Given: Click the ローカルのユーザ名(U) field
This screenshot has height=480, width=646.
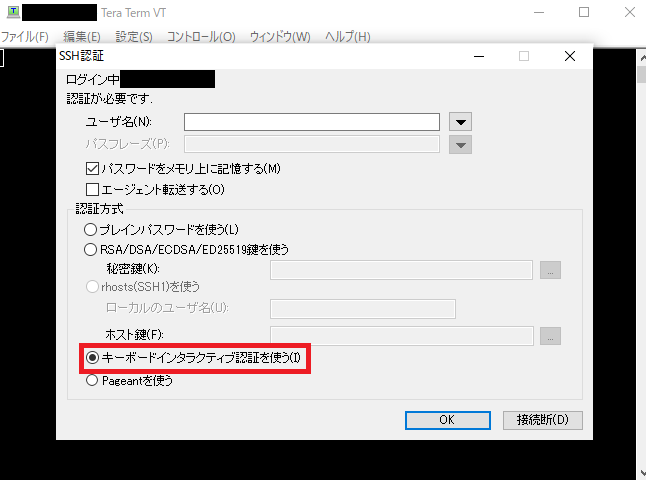Looking at the screenshot, I should [363, 309].
